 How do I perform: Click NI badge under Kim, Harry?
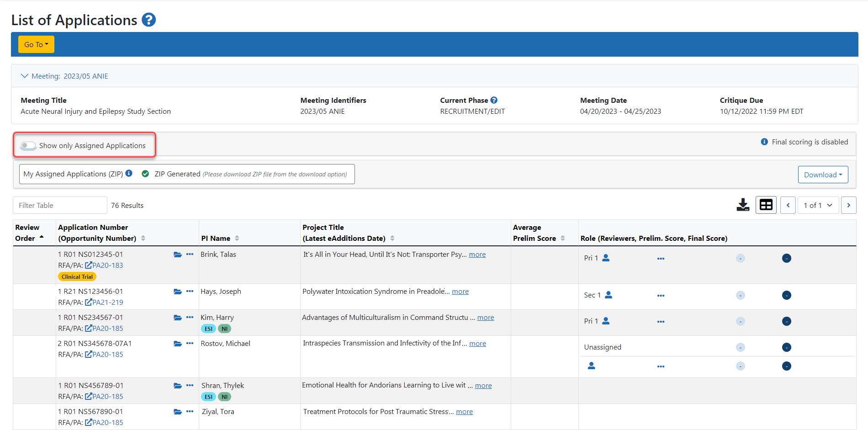(224, 329)
